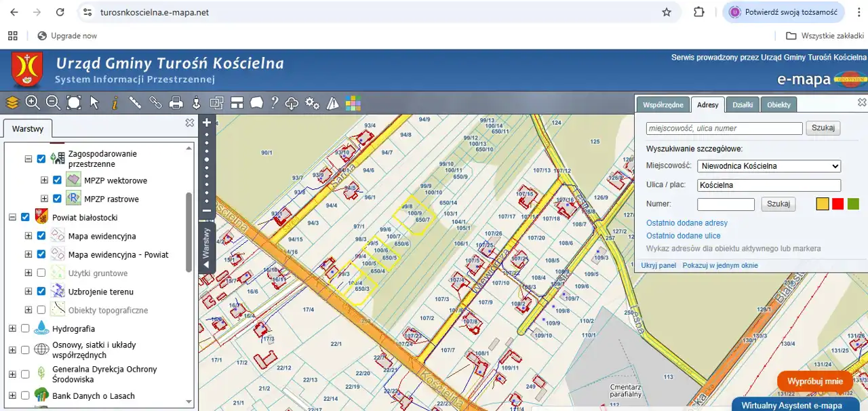Image resolution: width=868 pixels, height=411 pixels.
Task: Click the Ostatnio dodane adresy link
Action: coord(686,223)
